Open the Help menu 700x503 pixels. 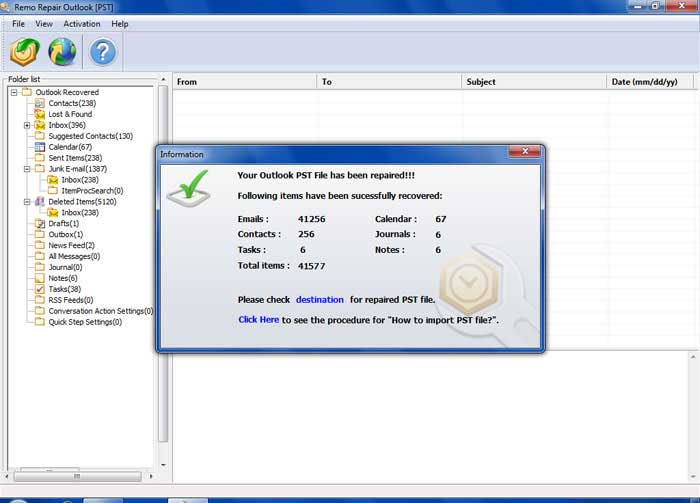(x=120, y=24)
